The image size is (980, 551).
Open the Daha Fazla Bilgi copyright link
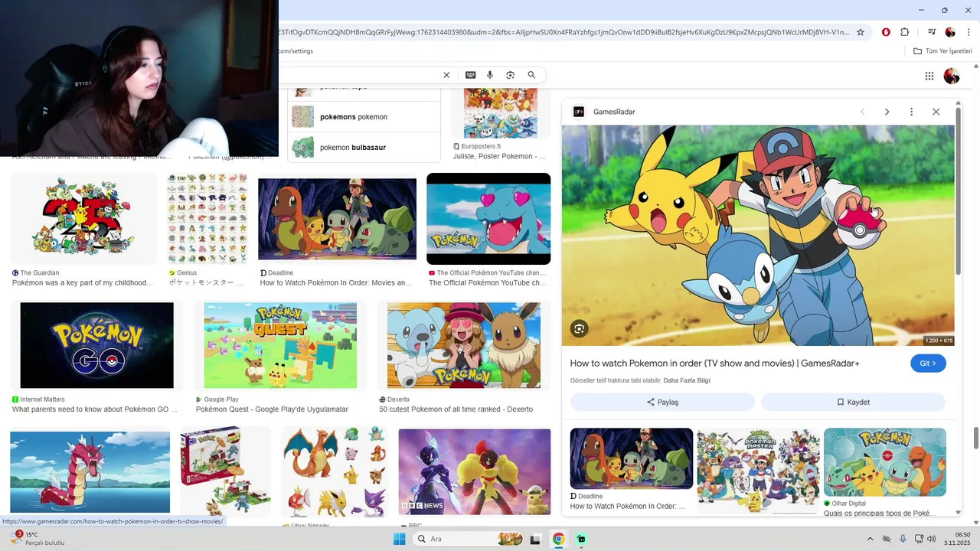point(687,380)
